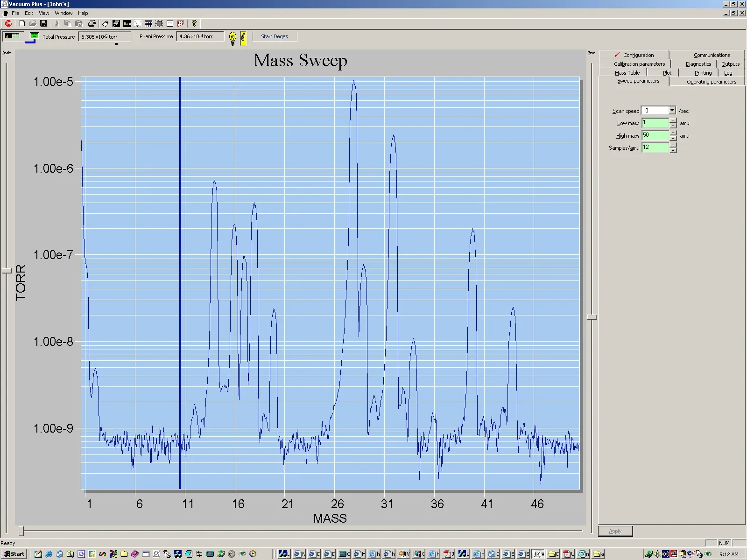Click the Pirani Pressure value field

pyautogui.click(x=200, y=36)
